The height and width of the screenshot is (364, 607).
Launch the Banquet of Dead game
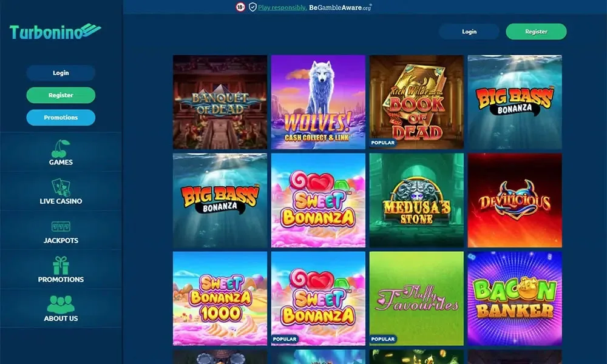[220, 102]
